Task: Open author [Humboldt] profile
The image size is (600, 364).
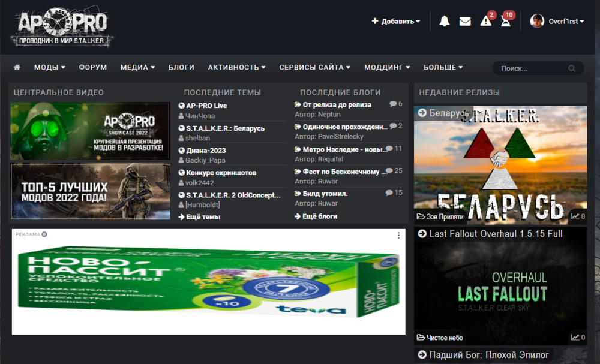Action: point(202,204)
